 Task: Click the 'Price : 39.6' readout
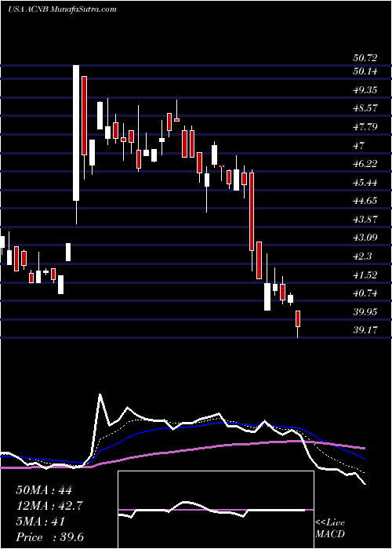49,537
